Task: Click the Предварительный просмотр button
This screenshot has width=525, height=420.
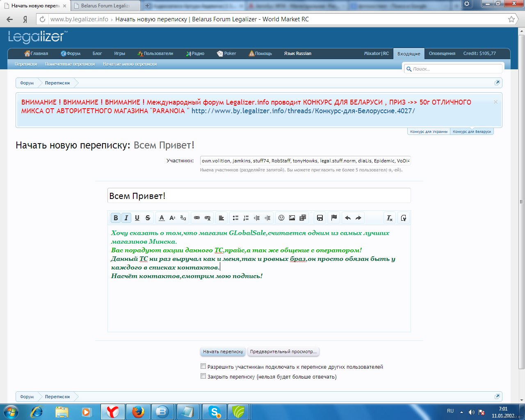Action: [x=283, y=352]
